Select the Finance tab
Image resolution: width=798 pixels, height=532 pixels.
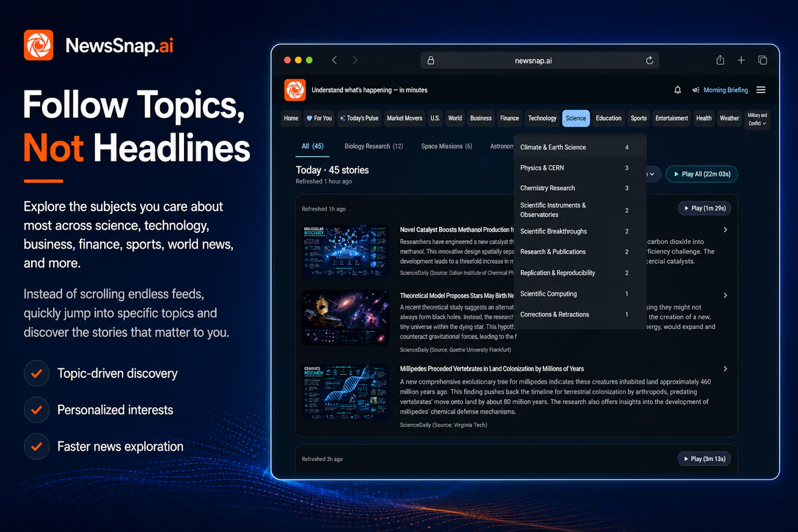pos(510,118)
